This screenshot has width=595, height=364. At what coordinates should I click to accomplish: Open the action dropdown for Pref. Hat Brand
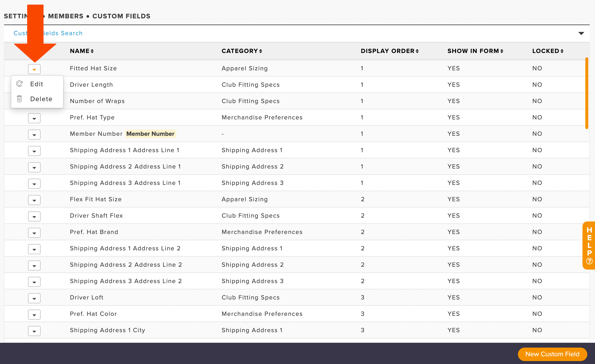[x=34, y=233]
